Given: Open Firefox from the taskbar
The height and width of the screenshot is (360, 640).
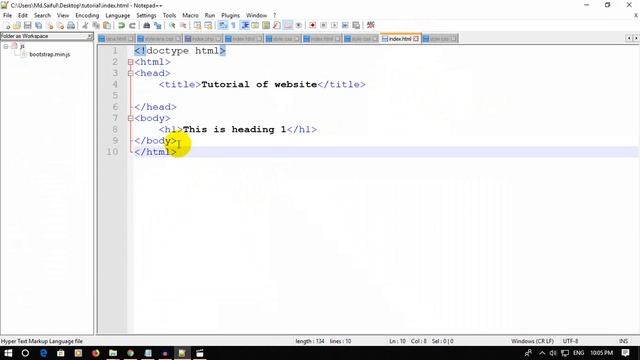Looking at the screenshot, I should click(96, 353).
